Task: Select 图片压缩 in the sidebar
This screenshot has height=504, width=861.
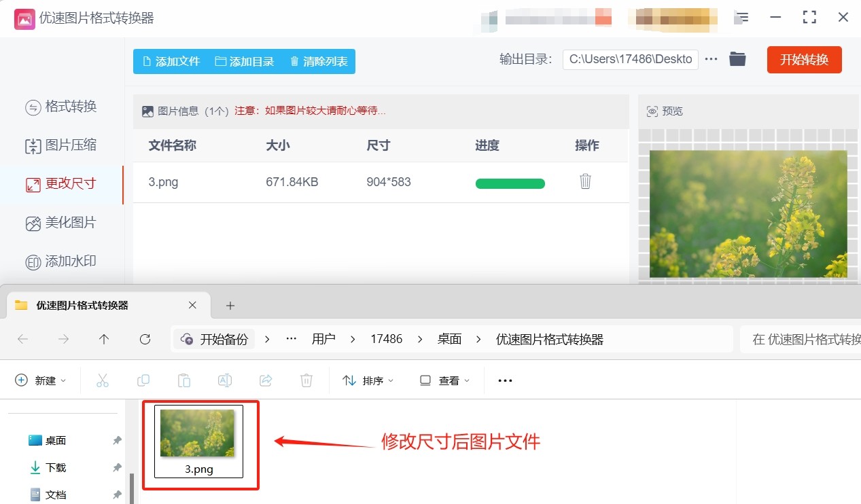Action: [61, 145]
